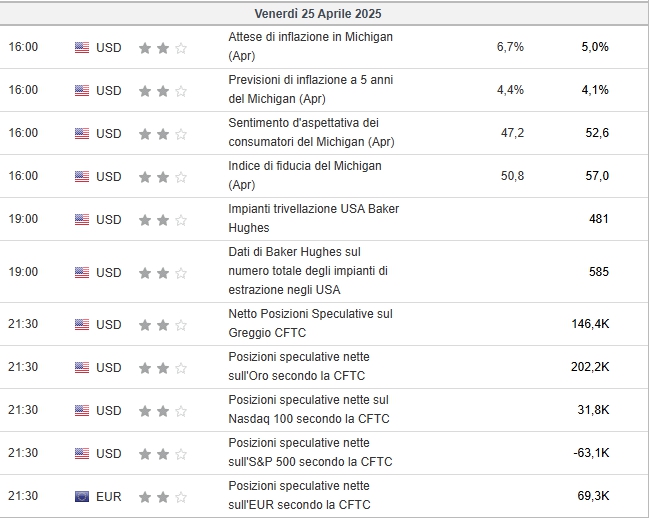Click the US flag in the Nasdaq 100 CFTC row
Screen dimensions: 649x522
82,410
